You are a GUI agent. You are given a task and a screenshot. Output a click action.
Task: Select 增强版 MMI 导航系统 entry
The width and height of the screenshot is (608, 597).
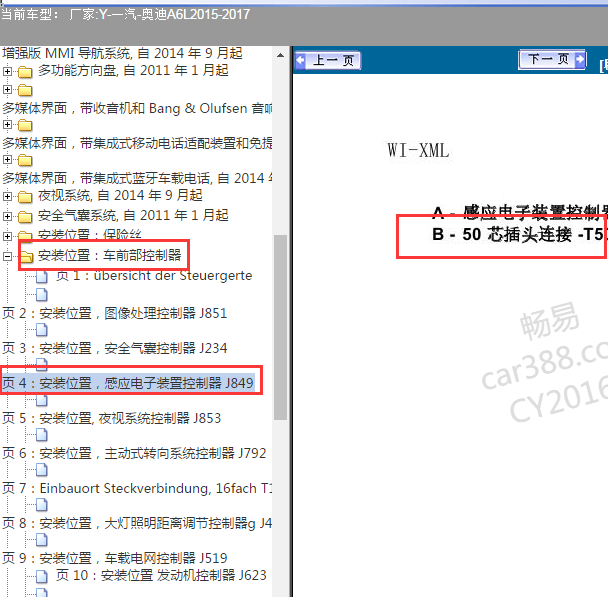(x=122, y=53)
